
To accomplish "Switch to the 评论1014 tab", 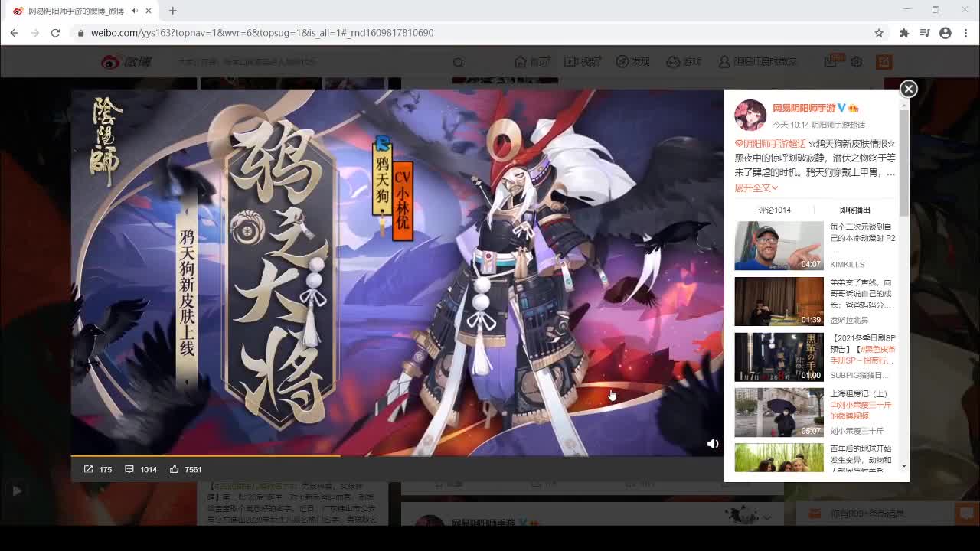I will [x=775, y=210].
